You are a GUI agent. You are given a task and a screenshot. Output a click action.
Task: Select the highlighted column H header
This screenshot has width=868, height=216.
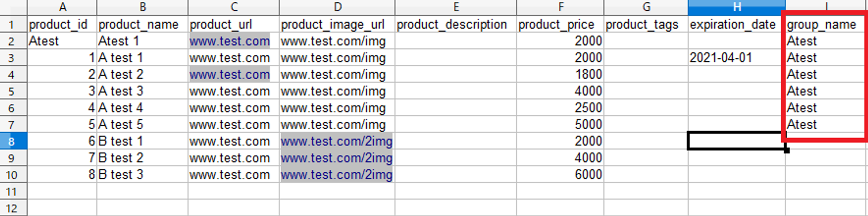click(x=736, y=7)
